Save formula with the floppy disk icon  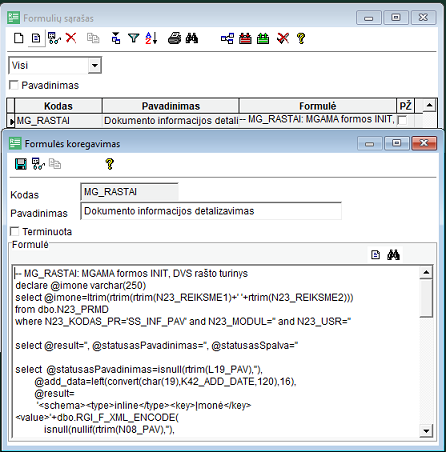pos(21,164)
